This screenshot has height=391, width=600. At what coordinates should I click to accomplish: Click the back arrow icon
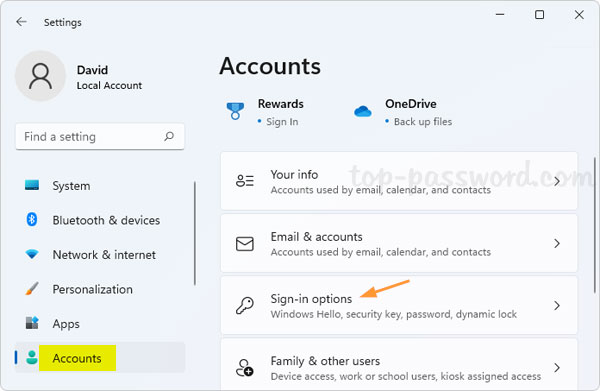click(x=21, y=22)
